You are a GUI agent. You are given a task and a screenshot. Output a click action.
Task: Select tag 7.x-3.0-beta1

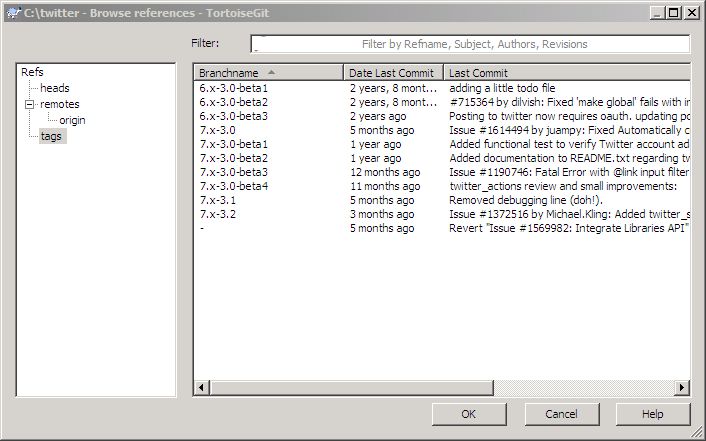233,144
